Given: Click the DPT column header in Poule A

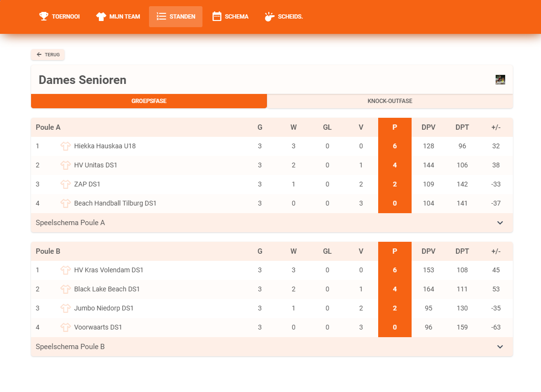Looking at the screenshot, I should click(x=462, y=127).
